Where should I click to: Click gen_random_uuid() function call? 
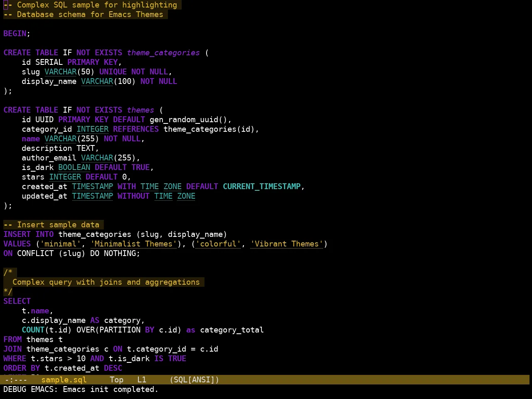(188, 119)
